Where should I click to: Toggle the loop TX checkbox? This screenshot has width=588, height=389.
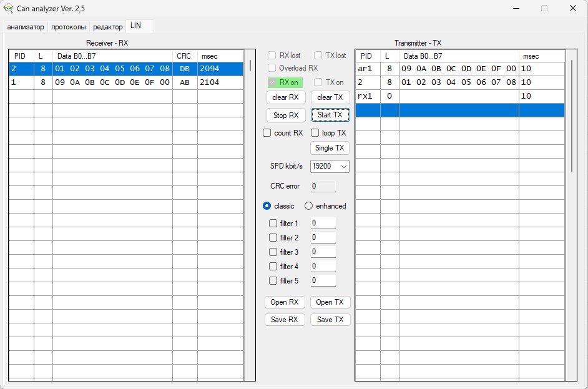[315, 133]
